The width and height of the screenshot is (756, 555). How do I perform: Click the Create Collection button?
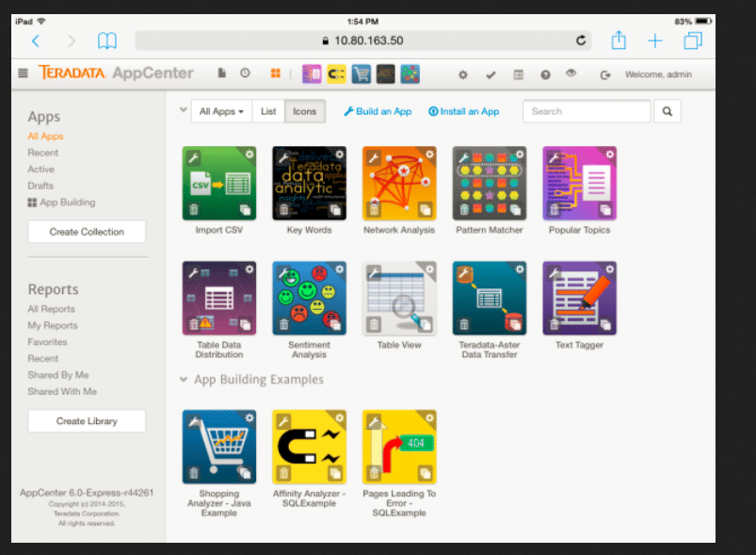[x=87, y=232]
